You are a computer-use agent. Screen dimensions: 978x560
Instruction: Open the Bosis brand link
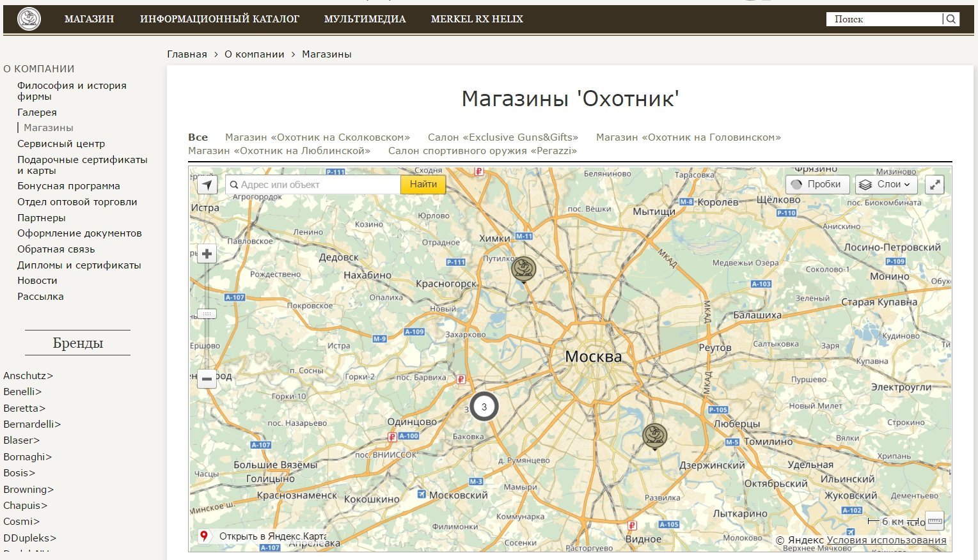[x=19, y=472]
